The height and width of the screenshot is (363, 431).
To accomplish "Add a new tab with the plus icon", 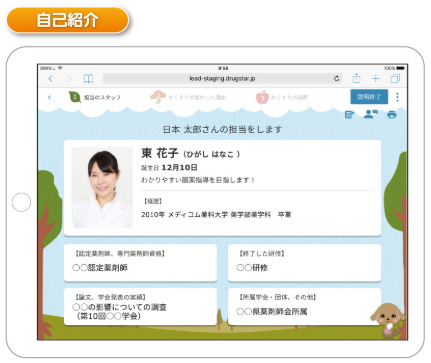I will click(376, 79).
